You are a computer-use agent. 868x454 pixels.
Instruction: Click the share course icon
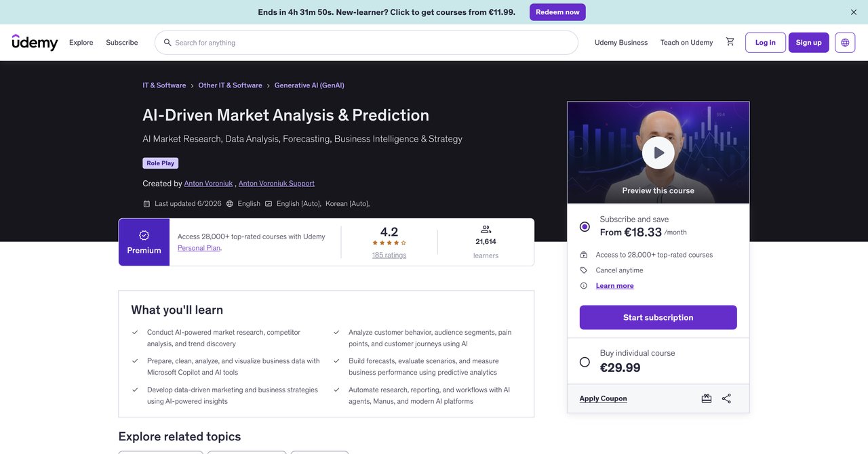coord(726,398)
